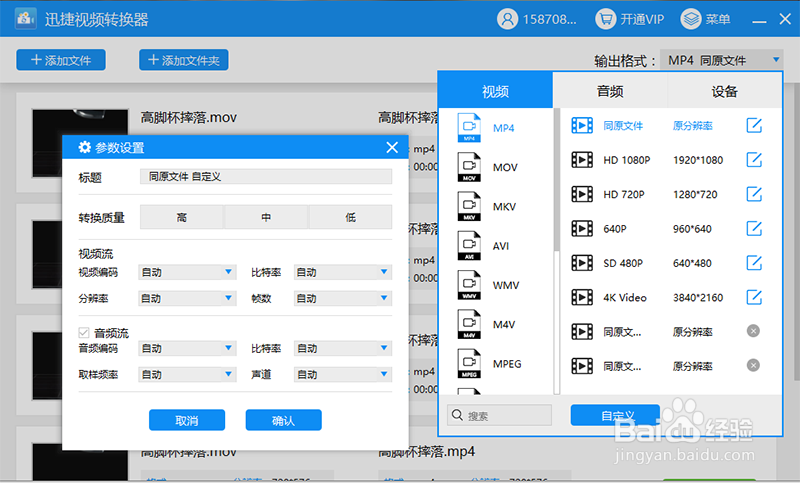Screen dimensions: 800x483
Task: Click the 搜索 format search box
Action: [x=499, y=415]
